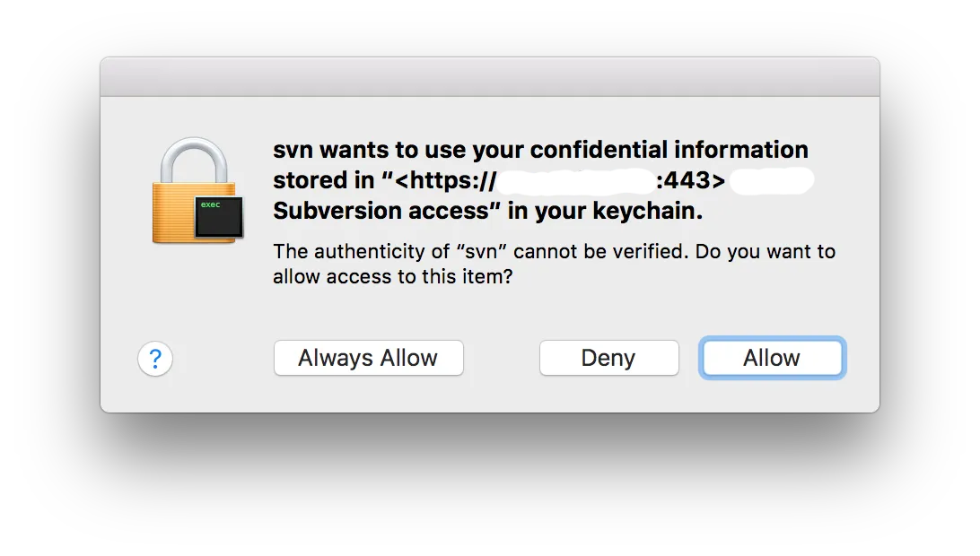Click the exec terminal badge on the padlock
Image resolution: width=980 pixels, height=556 pixels.
(219, 217)
